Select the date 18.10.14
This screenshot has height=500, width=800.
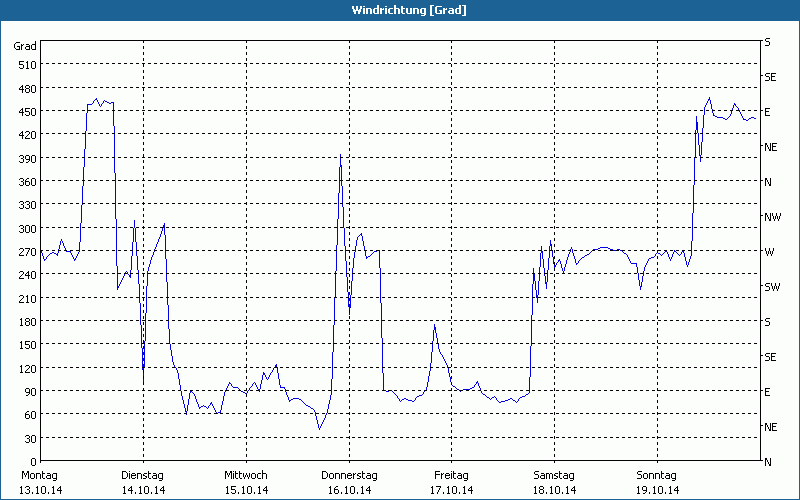pos(555,490)
